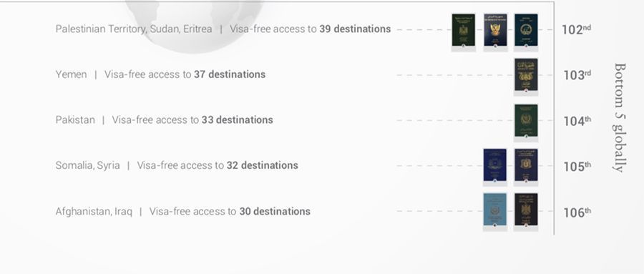
Task: Click the Palestinian Territory passport icon
Action: [x=463, y=30]
